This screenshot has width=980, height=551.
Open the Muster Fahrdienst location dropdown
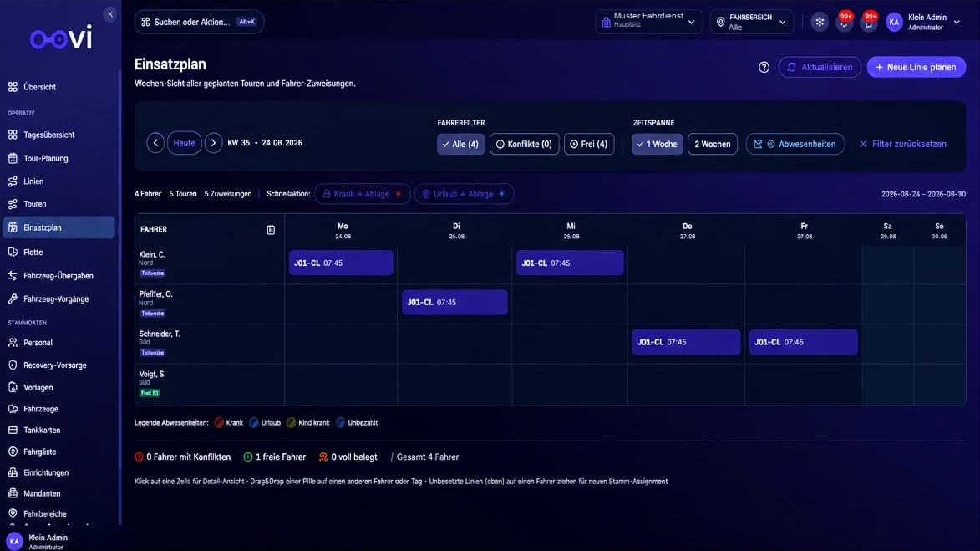point(648,22)
